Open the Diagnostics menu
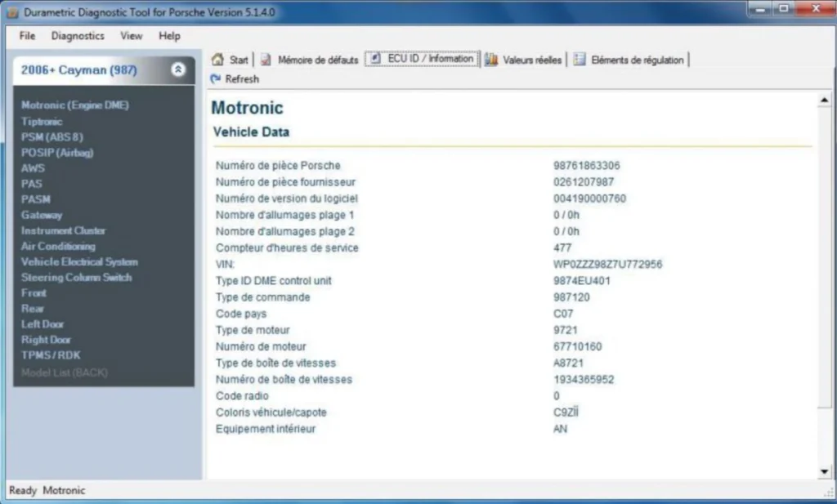The image size is (837, 504). (x=78, y=36)
